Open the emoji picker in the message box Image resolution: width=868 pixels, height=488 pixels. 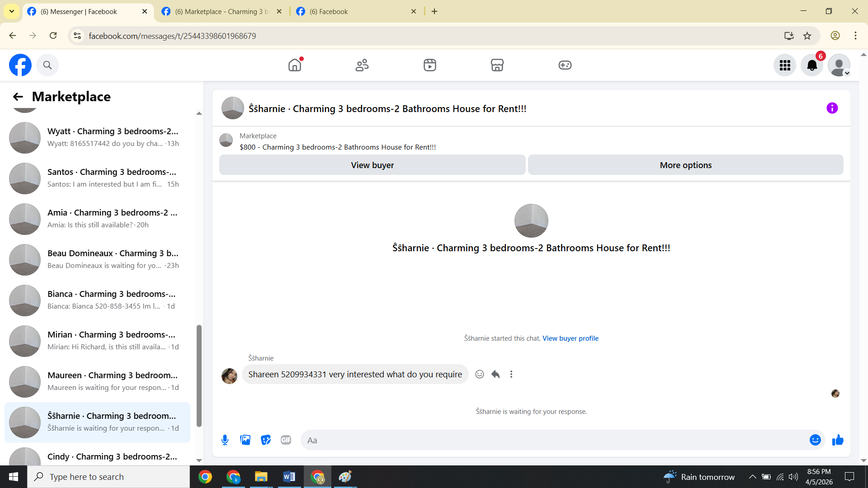(815, 440)
